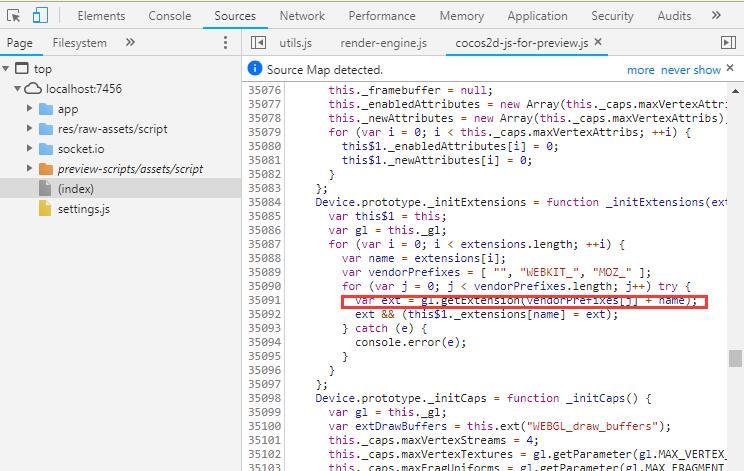Viewport: 744px width, 471px height.
Task: Open the Memory tab
Action: click(x=462, y=16)
